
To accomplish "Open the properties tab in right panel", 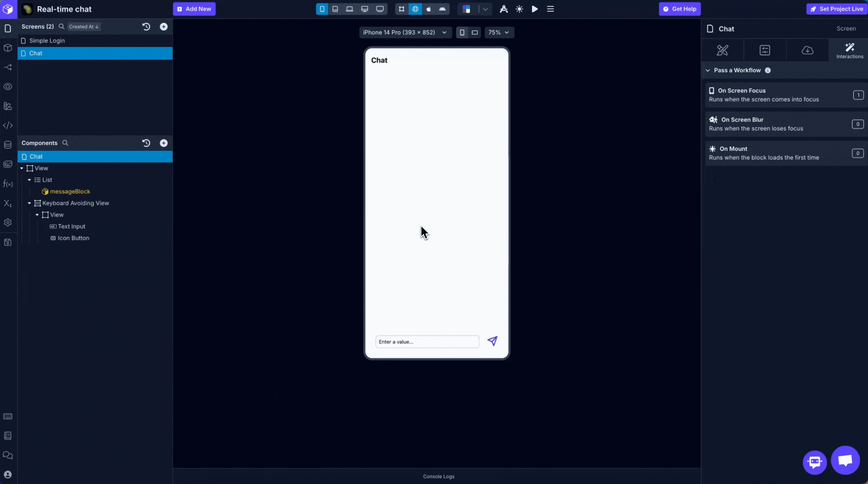I will click(x=765, y=50).
